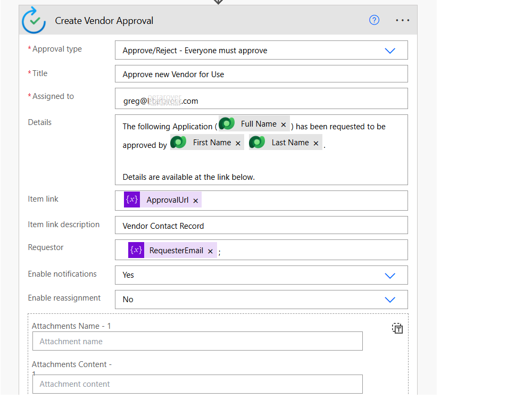Delete the ApprovalUrl variable token
532x399 pixels.
pyautogui.click(x=196, y=201)
